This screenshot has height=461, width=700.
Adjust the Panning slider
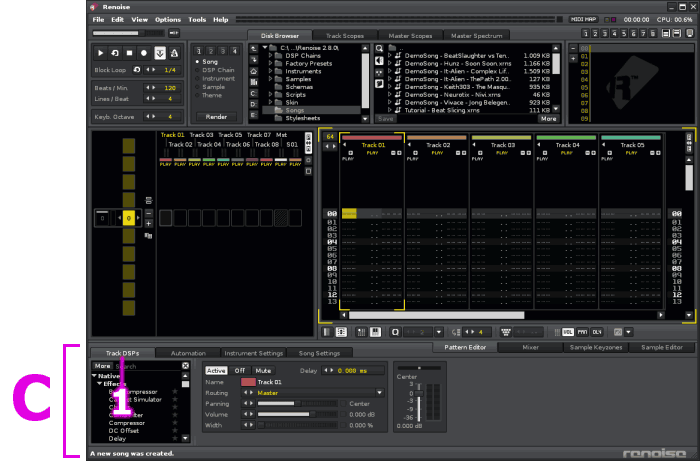point(297,403)
